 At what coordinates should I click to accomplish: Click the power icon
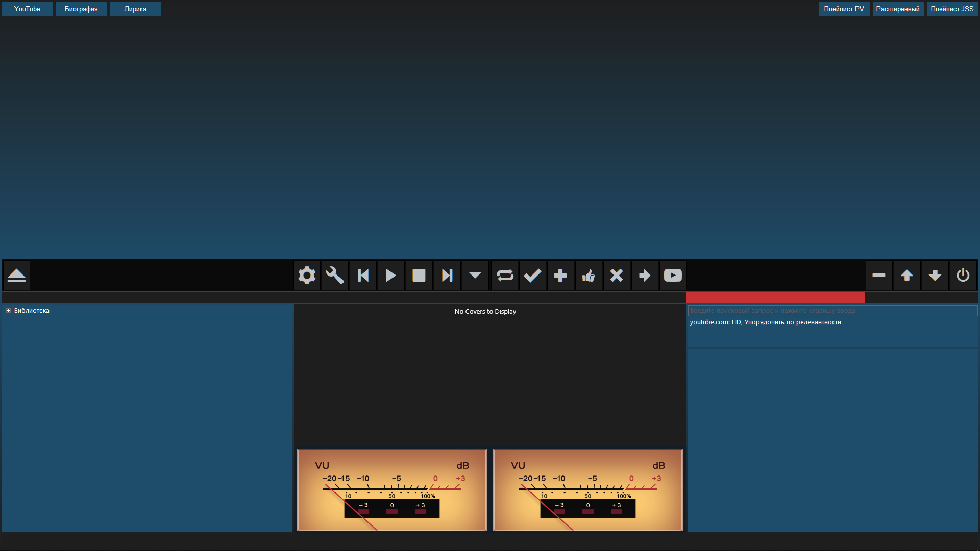[x=963, y=275]
